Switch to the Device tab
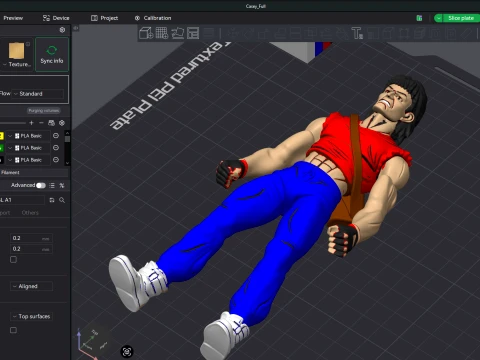Image resolution: width=480 pixels, height=360 pixels. (x=56, y=18)
